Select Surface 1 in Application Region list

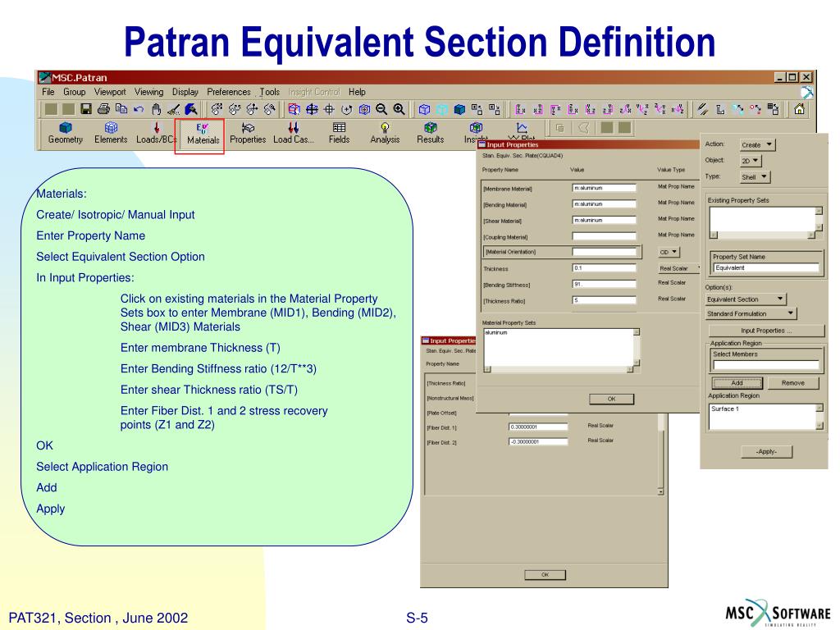coord(725,409)
